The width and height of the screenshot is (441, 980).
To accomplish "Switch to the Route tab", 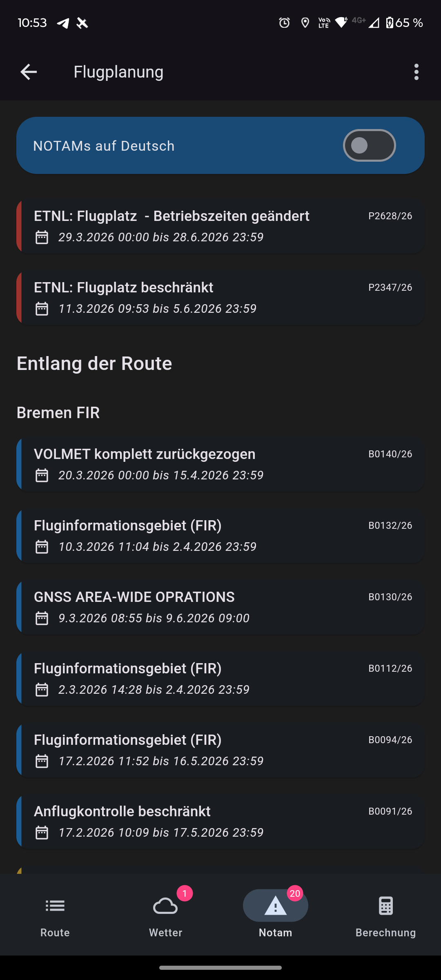I will [x=55, y=915].
